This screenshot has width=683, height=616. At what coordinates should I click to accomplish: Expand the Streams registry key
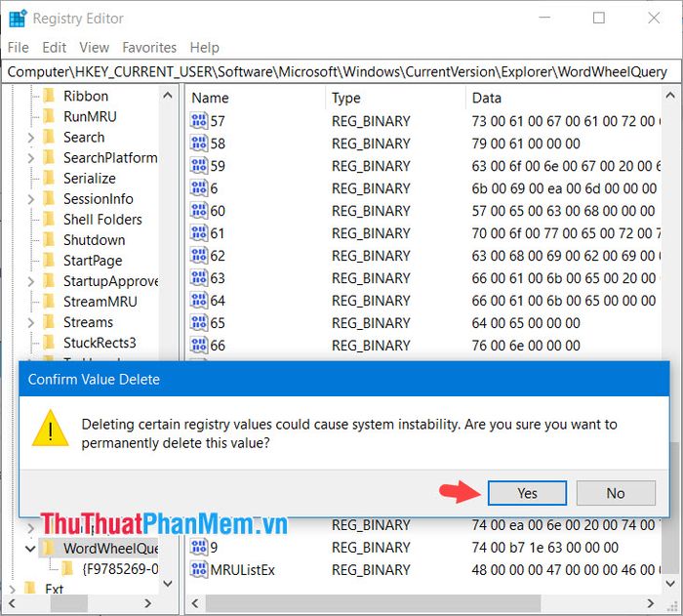pyautogui.click(x=31, y=322)
